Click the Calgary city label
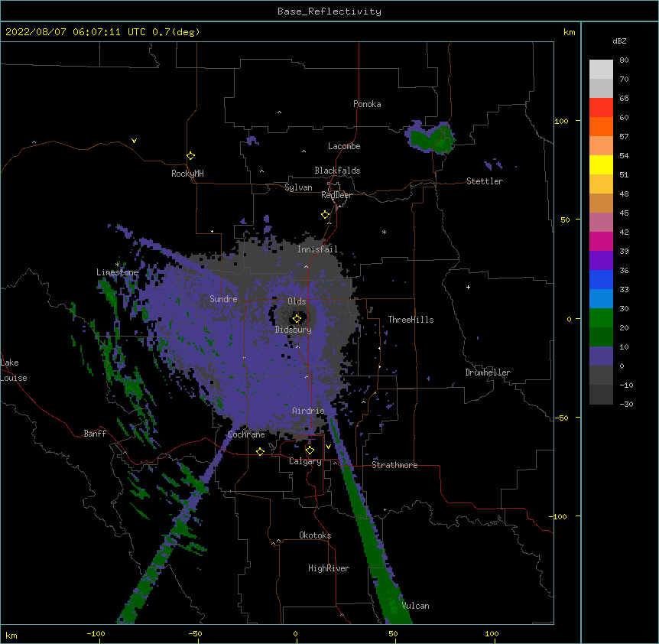 click(x=306, y=461)
